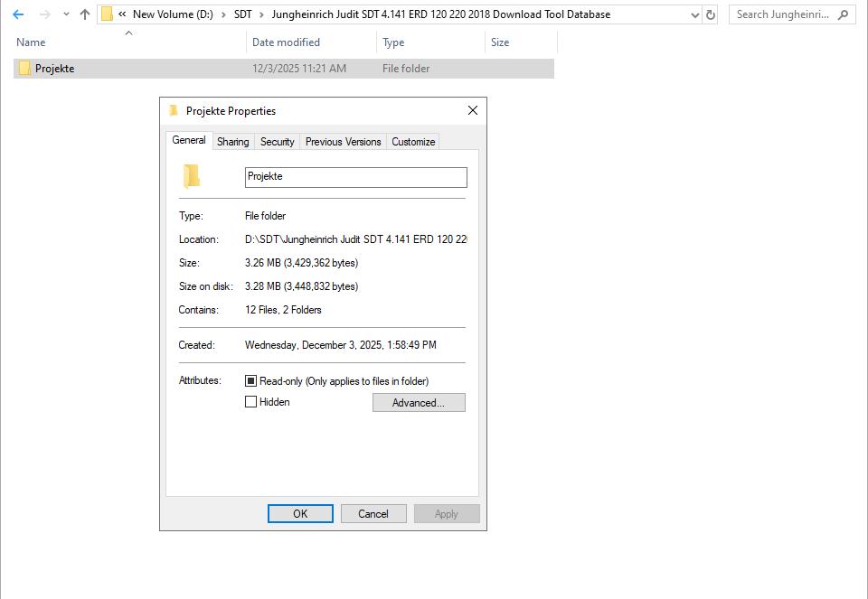This screenshot has width=868, height=599.
Task: Open the Security tab
Action: click(x=278, y=142)
